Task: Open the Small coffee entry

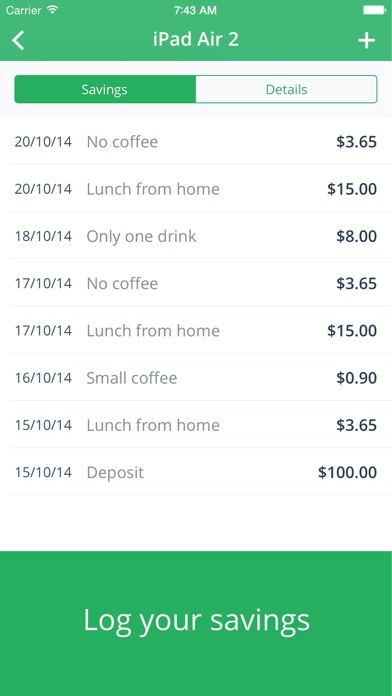Action: click(196, 377)
